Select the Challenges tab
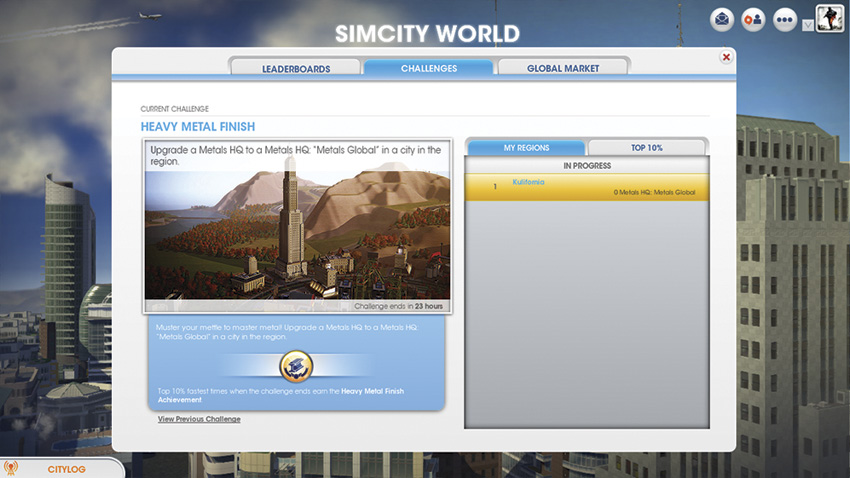This screenshot has height=478, width=850. (429, 68)
